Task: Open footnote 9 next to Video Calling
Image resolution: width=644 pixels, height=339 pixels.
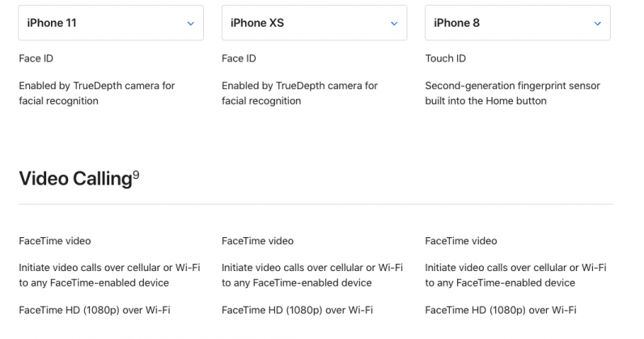Action: [x=136, y=174]
